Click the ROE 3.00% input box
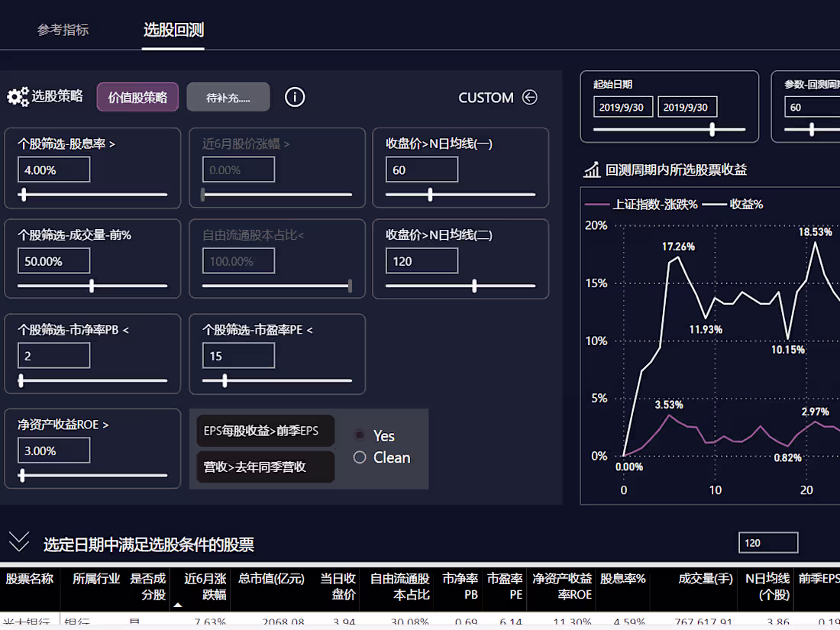 point(53,451)
